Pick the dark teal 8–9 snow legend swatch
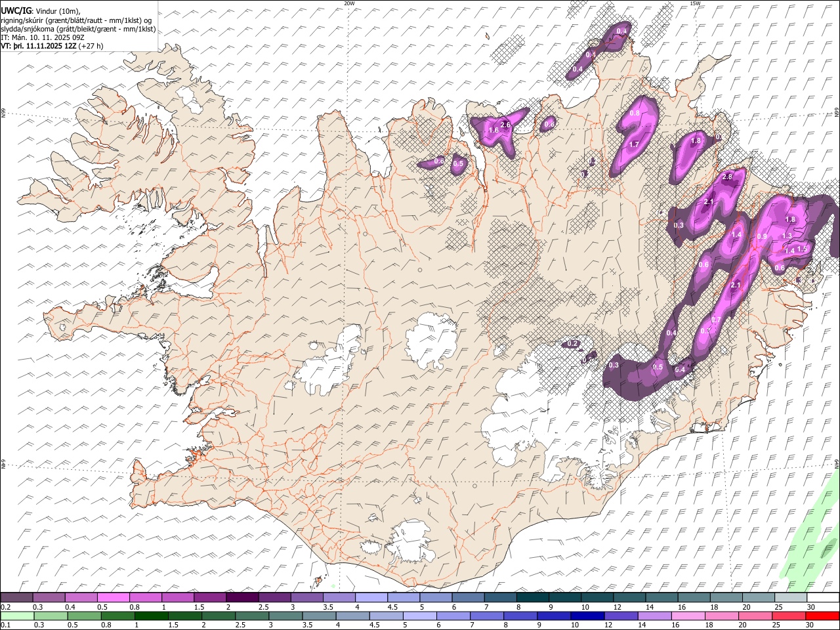Viewport: 840px width, 630px height. point(532,598)
